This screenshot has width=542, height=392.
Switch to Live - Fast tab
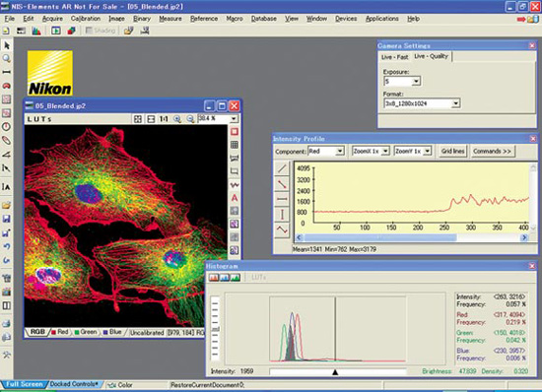(x=395, y=57)
